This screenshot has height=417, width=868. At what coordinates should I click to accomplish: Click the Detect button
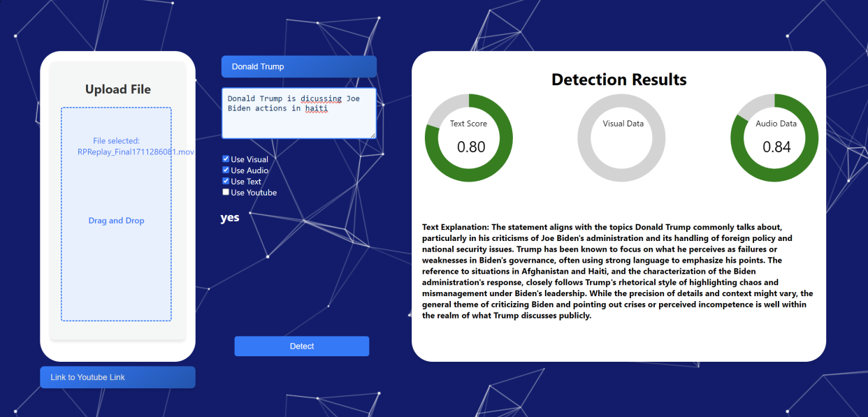(x=301, y=346)
